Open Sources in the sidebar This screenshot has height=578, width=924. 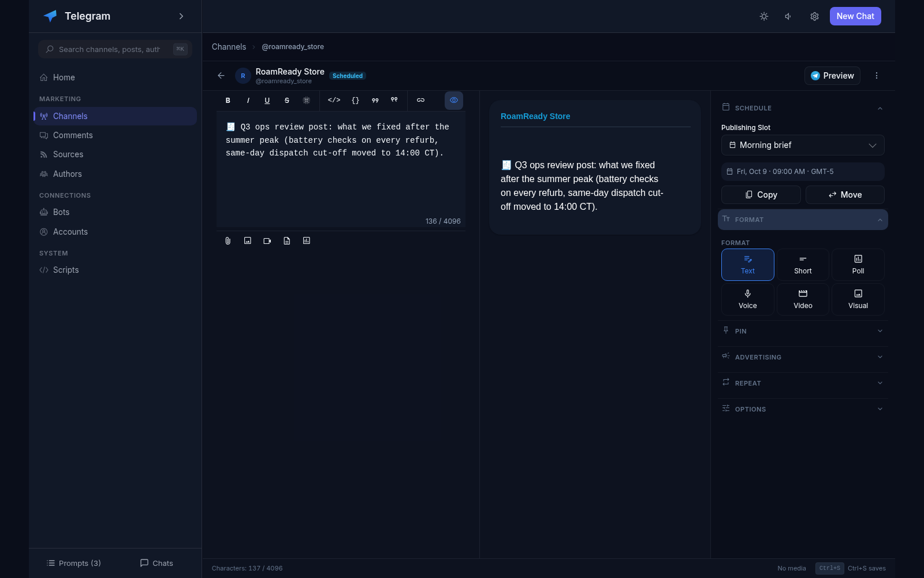pos(115,154)
